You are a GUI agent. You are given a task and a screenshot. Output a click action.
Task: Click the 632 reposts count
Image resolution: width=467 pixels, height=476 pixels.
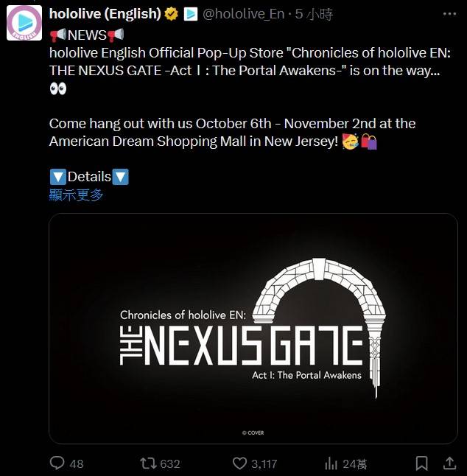(x=170, y=463)
